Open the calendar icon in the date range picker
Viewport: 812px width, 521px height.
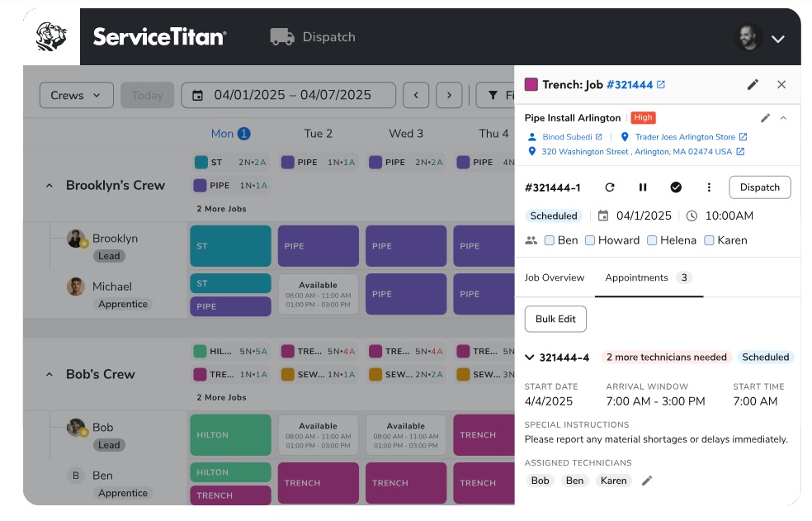tap(196, 95)
